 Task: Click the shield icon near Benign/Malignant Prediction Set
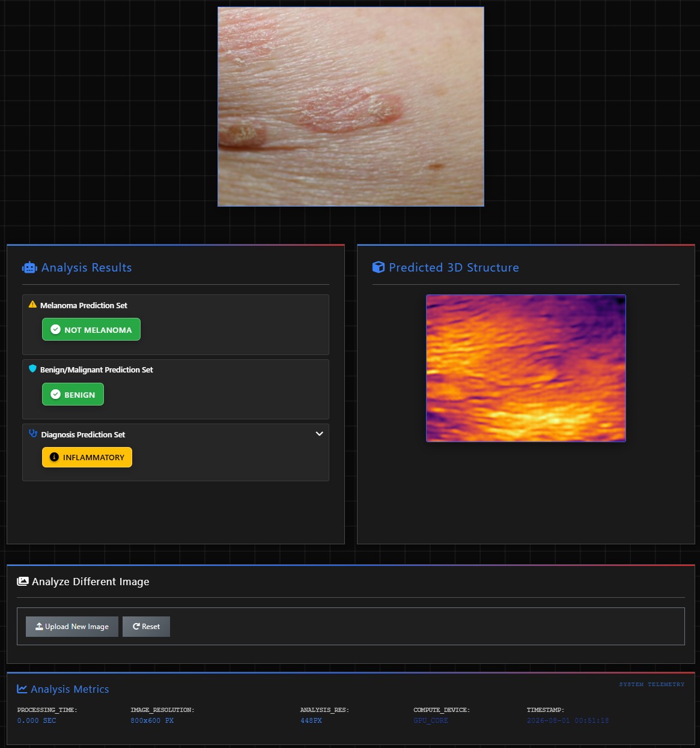click(x=33, y=369)
